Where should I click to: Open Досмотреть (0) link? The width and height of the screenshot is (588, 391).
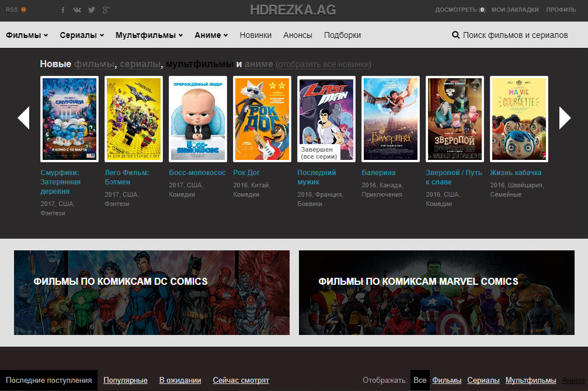click(460, 10)
